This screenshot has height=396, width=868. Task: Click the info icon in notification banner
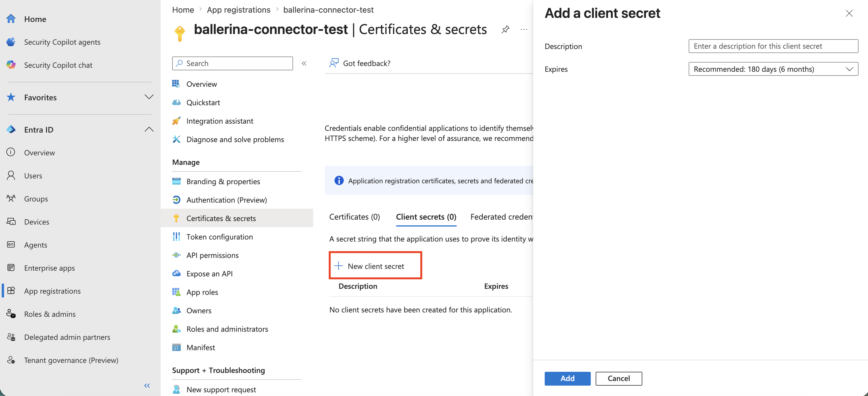click(x=339, y=180)
